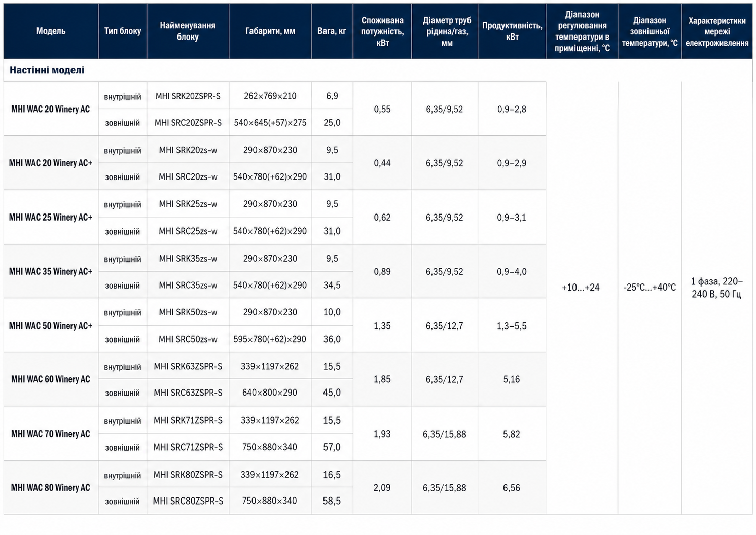Click power consumption value '0,55'
Image resolution: width=756 pixels, height=535 pixels.
coord(382,109)
